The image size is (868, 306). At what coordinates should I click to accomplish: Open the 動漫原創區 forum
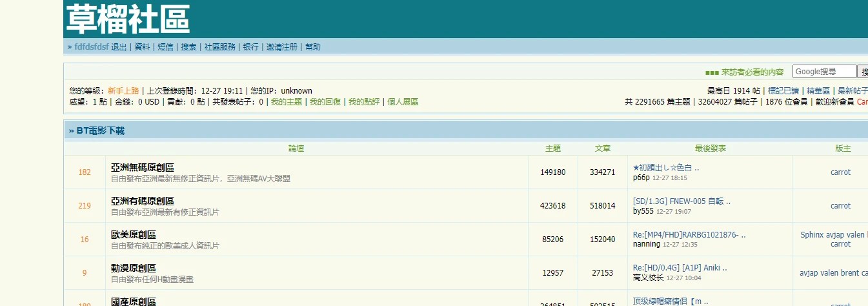click(134, 269)
